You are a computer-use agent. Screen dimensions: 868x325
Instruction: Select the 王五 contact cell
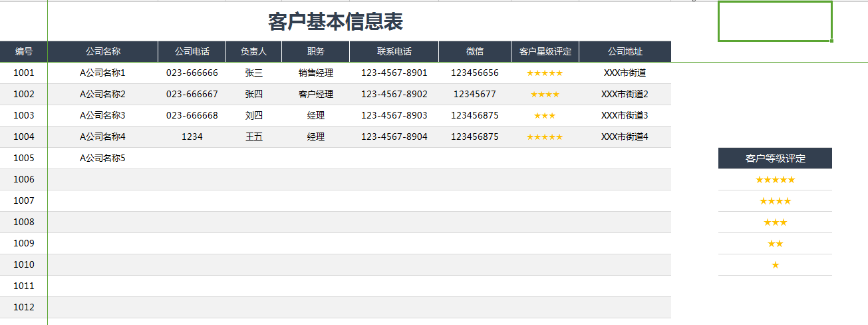point(254,137)
